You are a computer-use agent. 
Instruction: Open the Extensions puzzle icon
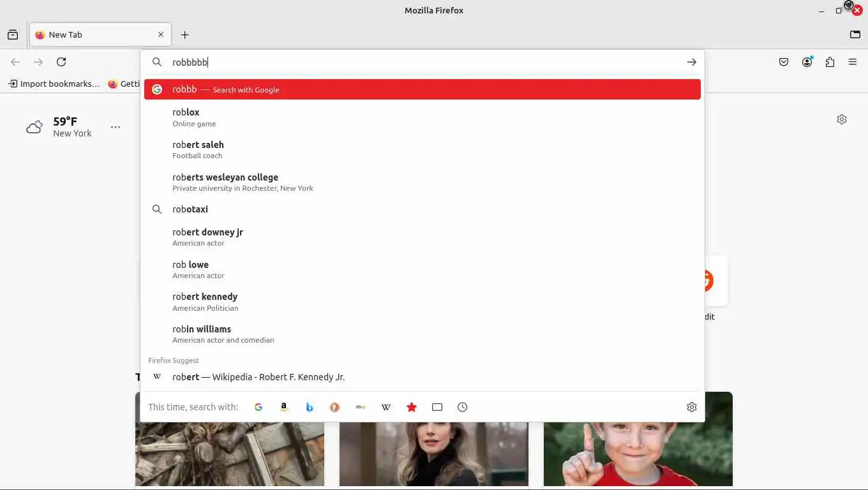click(830, 62)
